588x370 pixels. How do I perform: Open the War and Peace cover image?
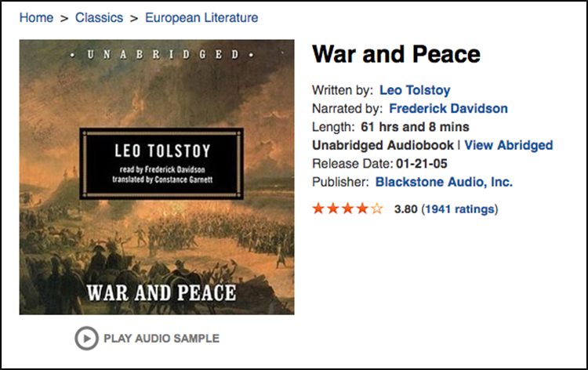(x=157, y=176)
